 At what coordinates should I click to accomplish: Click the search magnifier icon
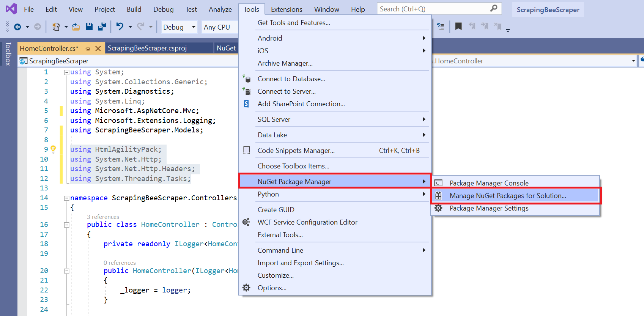[494, 8]
